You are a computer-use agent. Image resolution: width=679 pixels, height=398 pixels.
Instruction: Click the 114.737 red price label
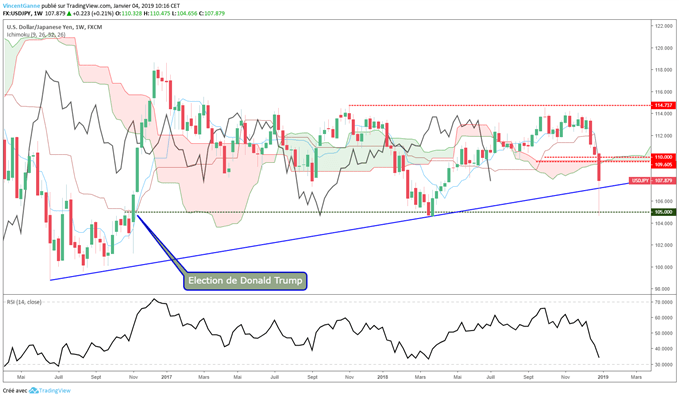click(663, 105)
